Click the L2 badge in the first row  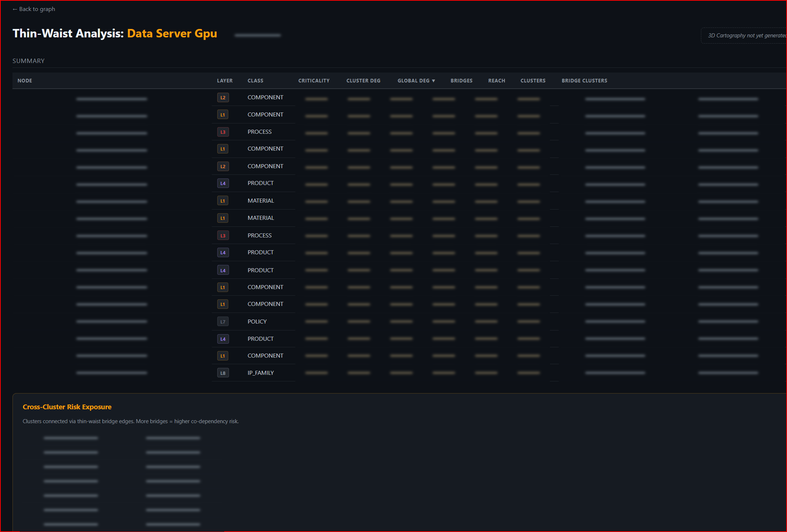[x=223, y=97]
